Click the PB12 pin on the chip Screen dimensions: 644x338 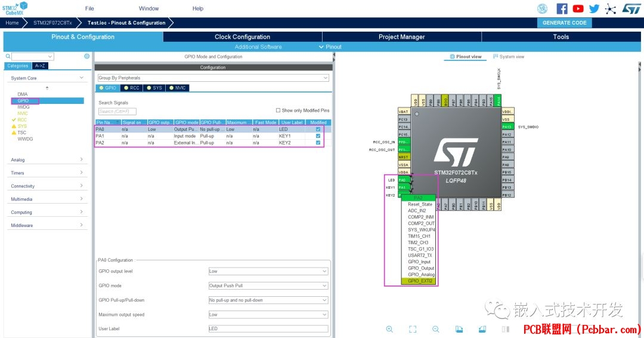click(507, 195)
